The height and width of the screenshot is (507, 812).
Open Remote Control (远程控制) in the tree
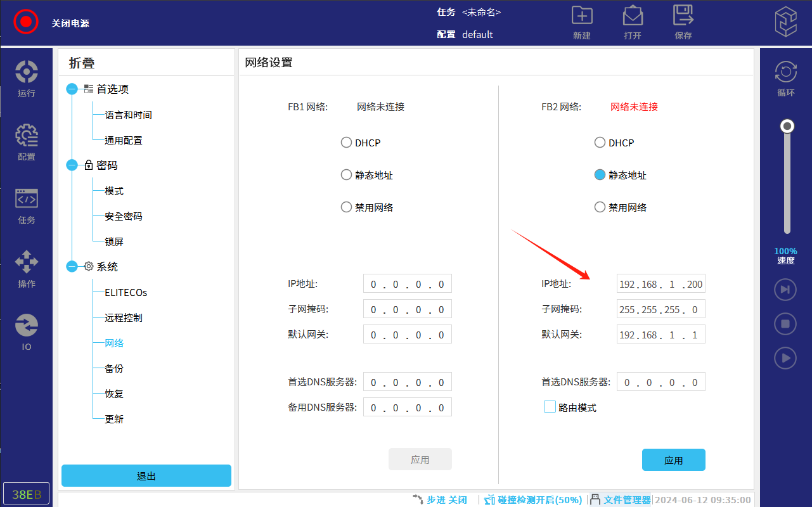coord(124,318)
